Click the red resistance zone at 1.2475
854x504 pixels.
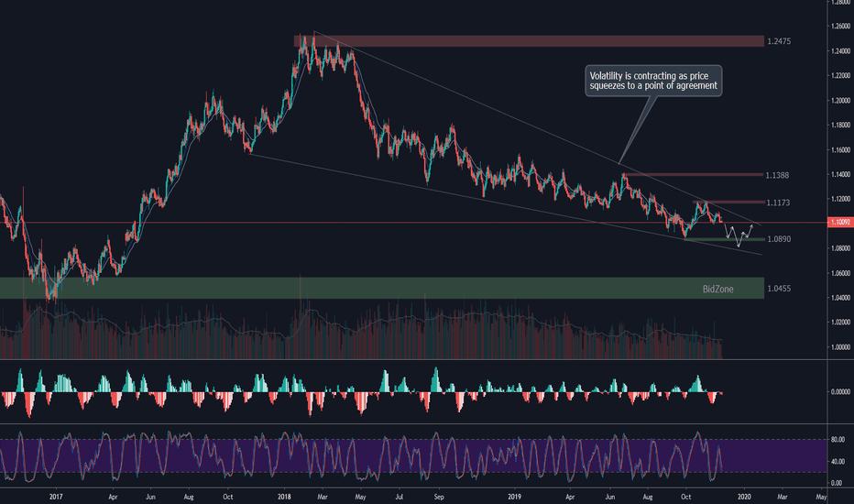(x=528, y=41)
